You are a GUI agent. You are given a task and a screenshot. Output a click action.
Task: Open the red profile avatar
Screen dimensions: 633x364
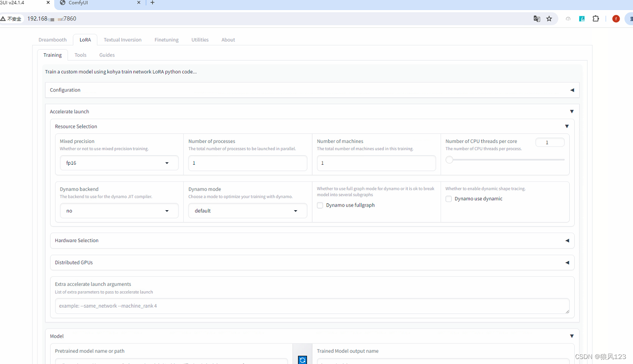click(x=616, y=19)
